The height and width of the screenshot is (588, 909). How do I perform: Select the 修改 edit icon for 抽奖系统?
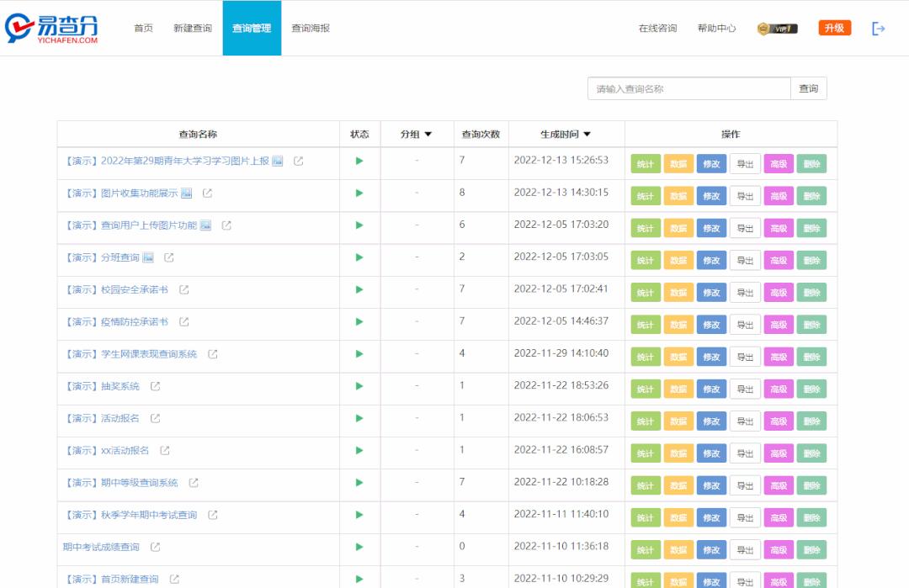pos(711,389)
